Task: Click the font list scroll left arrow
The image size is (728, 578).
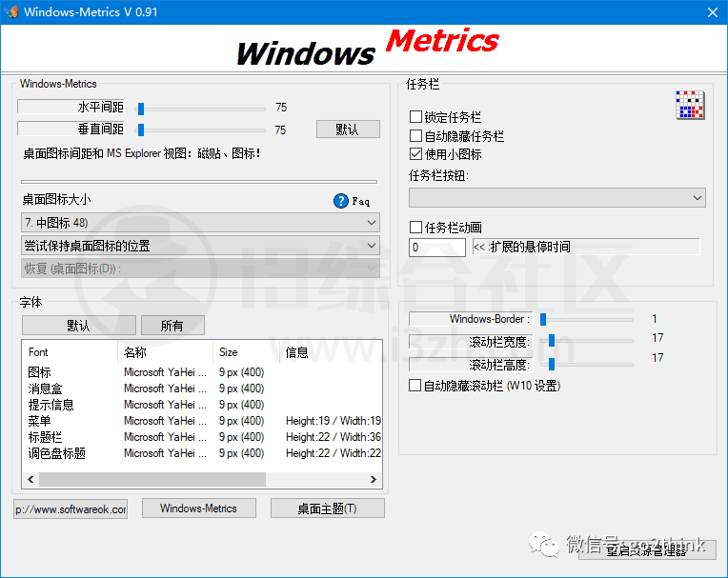Action: point(30,479)
